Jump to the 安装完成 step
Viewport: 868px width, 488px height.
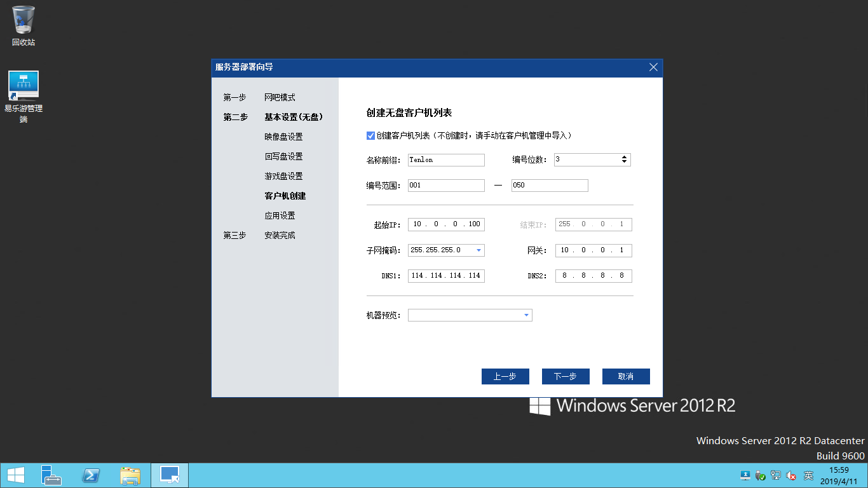[280, 236]
